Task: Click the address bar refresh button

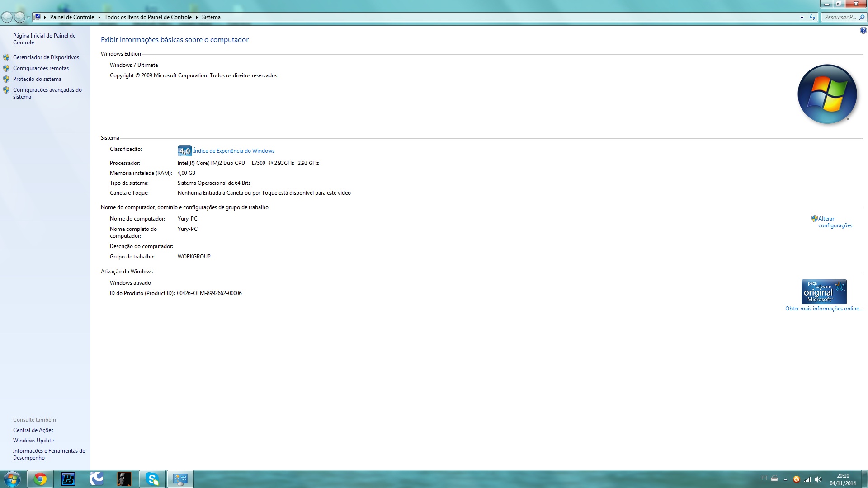Action: tap(812, 17)
